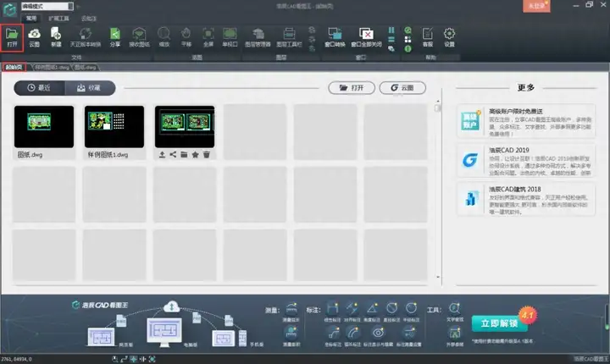
Task: Favorite the third drawing with star icon
Action: click(196, 155)
